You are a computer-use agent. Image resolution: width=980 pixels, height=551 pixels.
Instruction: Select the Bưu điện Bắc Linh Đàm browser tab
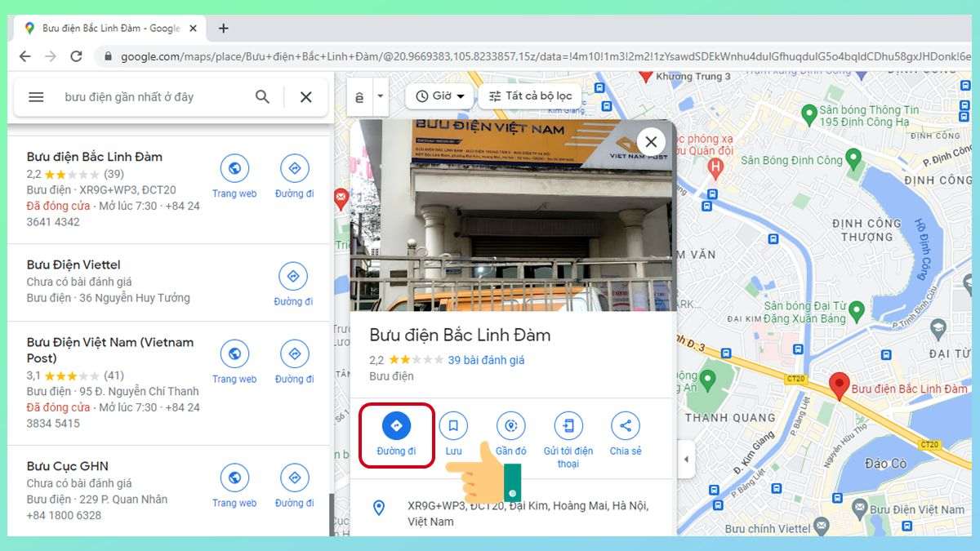point(106,29)
